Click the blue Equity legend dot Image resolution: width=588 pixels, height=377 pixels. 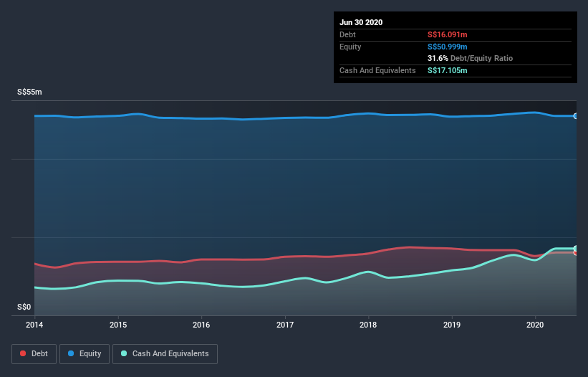[x=71, y=353]
